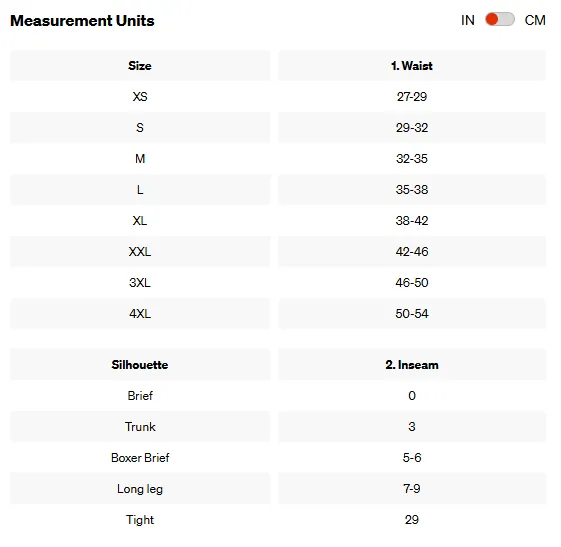Click the Tight inseam value 29
Viewport: 561px width, 547px height.
coord(412,519)
